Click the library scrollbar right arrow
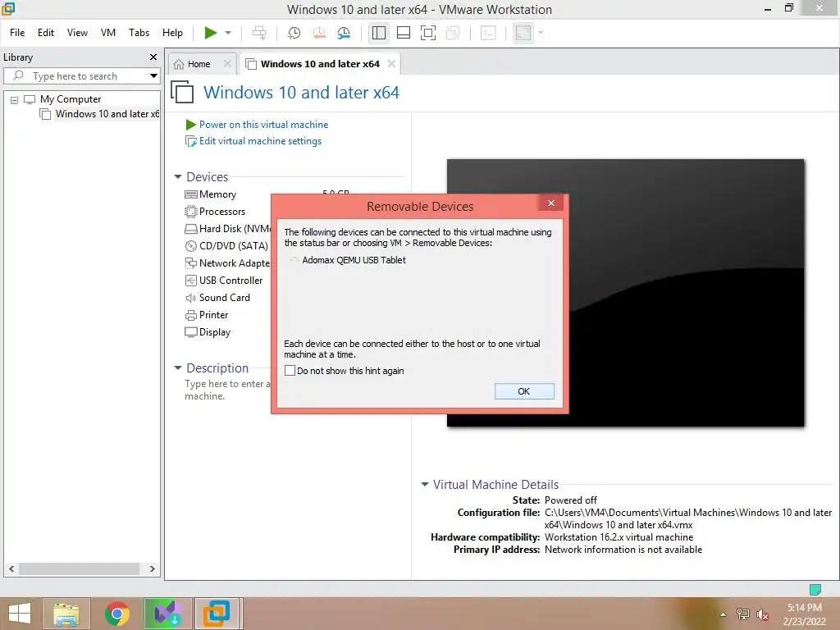The image size is (840, 630). coord(152,569)
